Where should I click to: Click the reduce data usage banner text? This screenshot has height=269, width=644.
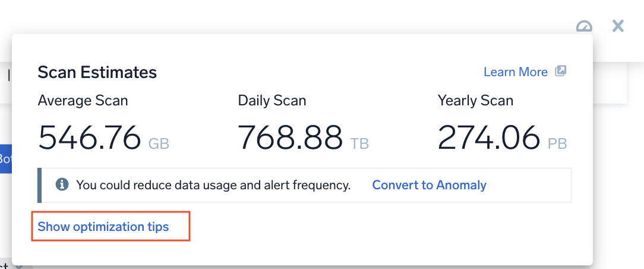pos(213,185)
